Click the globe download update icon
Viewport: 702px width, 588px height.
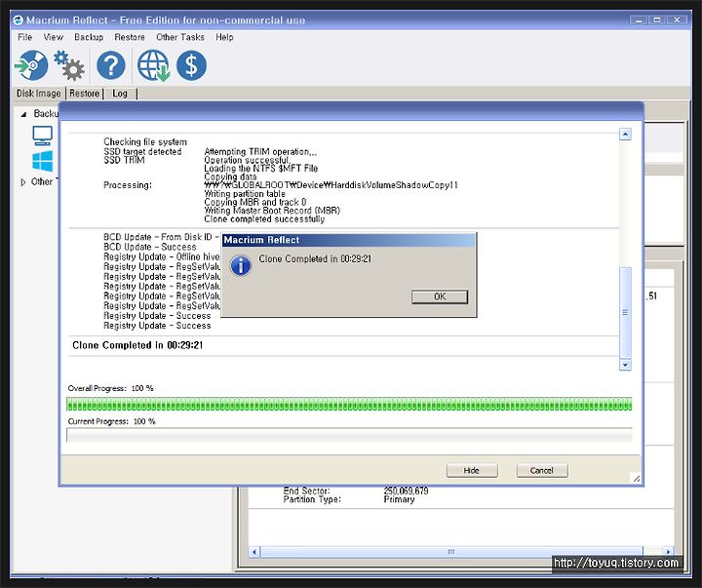coord(154,65)
